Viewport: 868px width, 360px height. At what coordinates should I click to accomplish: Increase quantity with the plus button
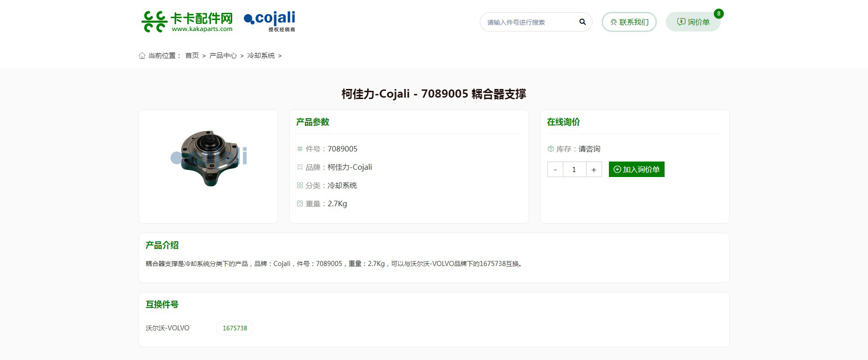point(594,169)
